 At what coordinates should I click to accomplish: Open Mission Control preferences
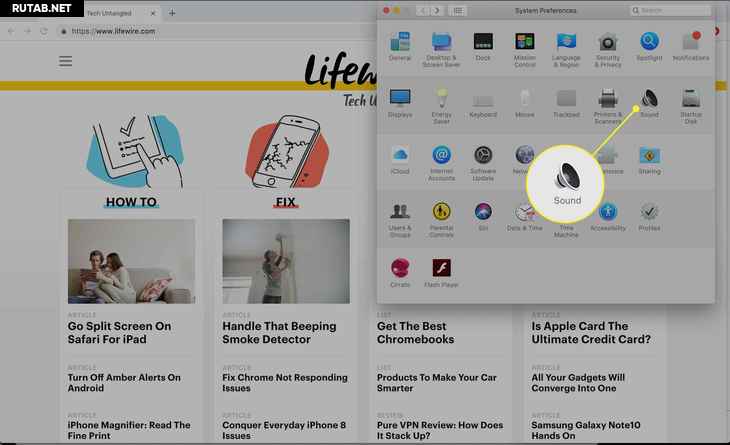pyautogui.click(x=525, y=50)
